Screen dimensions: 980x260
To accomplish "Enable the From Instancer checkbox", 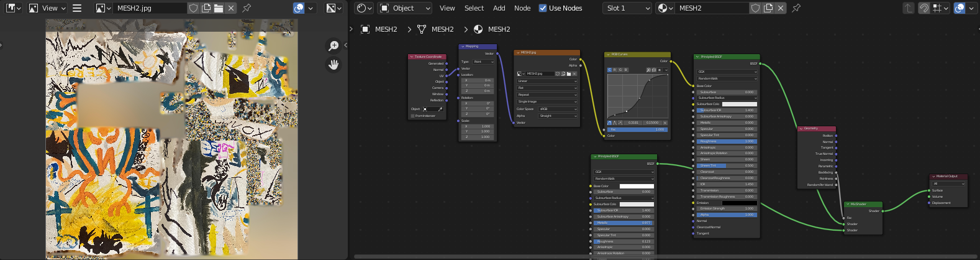I will pyautogui.click(x=412, y=116).
